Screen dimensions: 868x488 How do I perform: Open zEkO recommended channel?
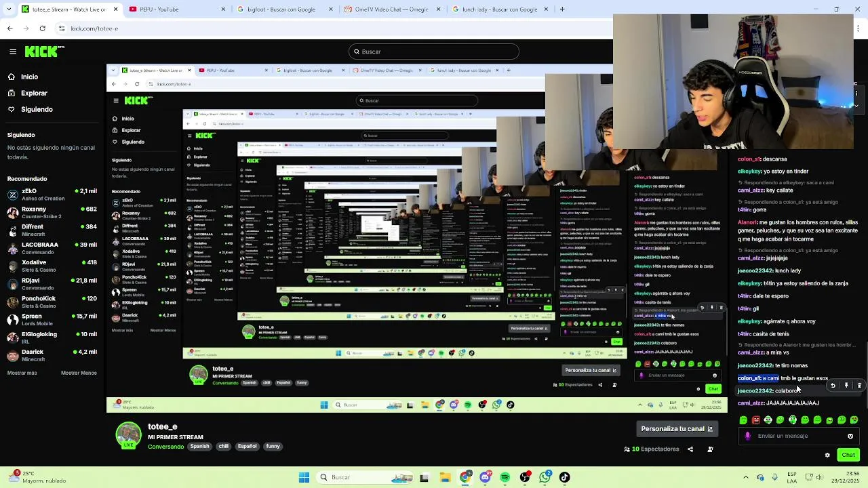[52, 194]
